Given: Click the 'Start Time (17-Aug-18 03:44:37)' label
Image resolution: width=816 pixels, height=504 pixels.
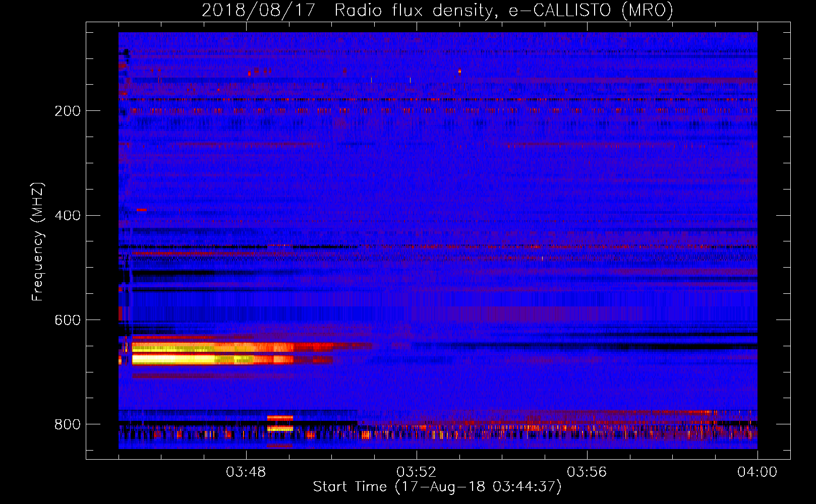Looking at the screenshot, I should click(x=437, y=487).
